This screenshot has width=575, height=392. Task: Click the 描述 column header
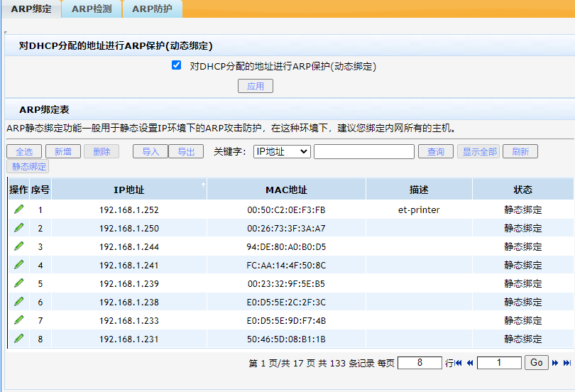(419, 190)
